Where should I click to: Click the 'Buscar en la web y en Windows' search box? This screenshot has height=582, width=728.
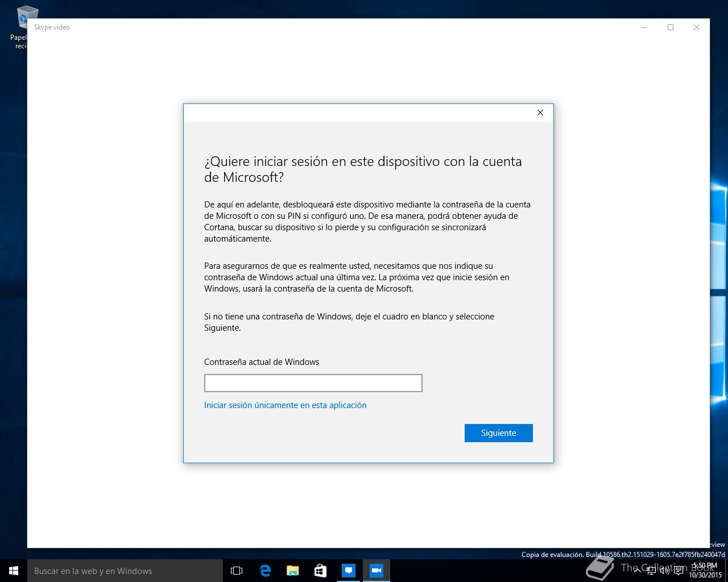pos(125,571)
